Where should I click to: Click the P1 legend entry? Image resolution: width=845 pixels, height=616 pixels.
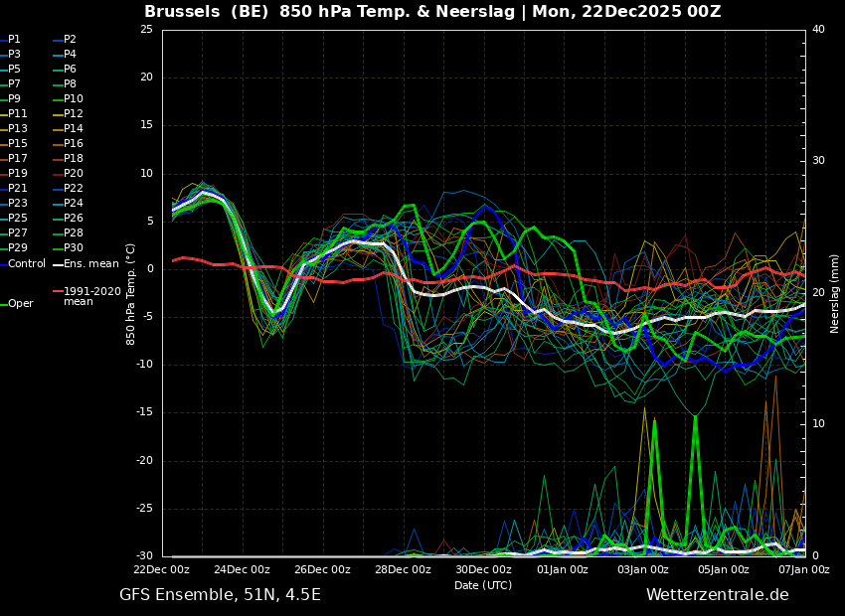14,40
